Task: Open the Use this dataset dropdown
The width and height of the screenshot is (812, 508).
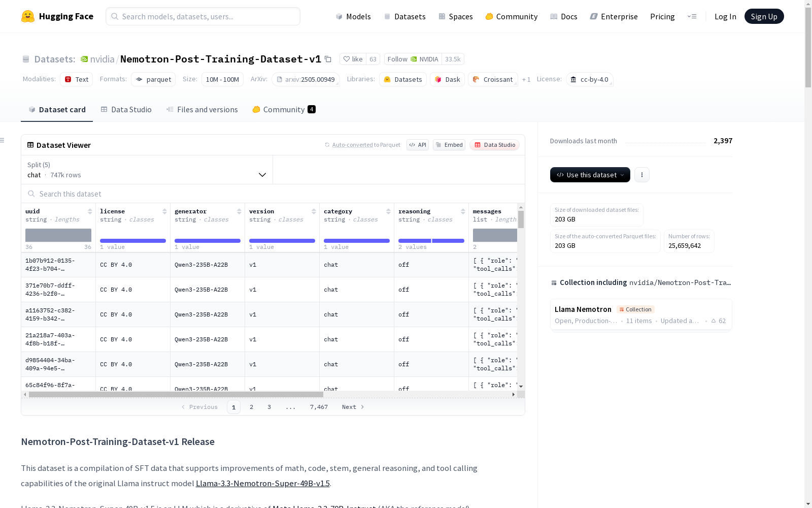Action: click(590, 175)
